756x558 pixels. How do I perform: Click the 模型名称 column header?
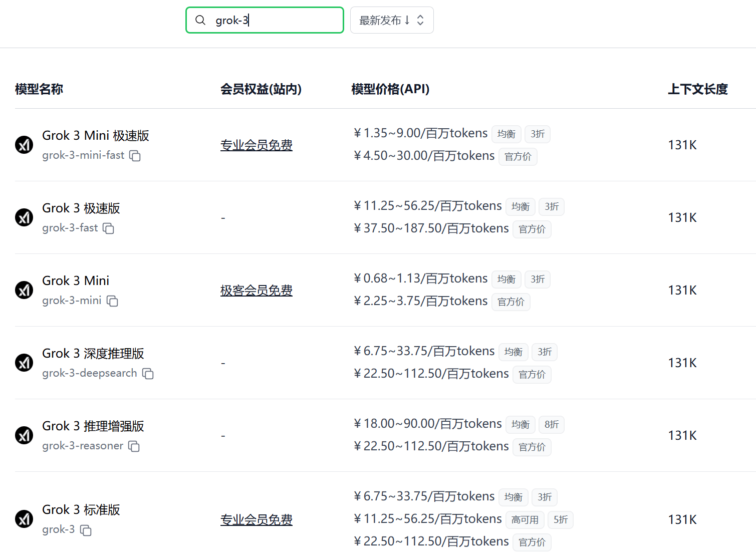pyautogui.click(x=39, y=89)
